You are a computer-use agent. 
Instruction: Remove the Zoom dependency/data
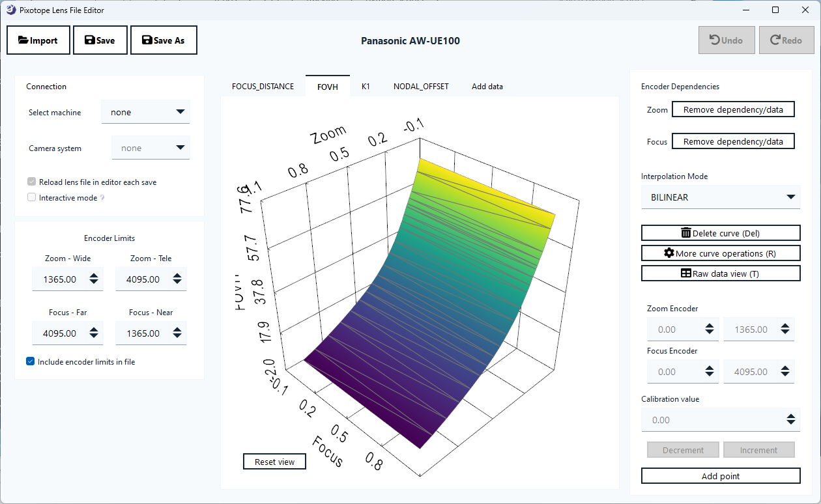[733, 110]
